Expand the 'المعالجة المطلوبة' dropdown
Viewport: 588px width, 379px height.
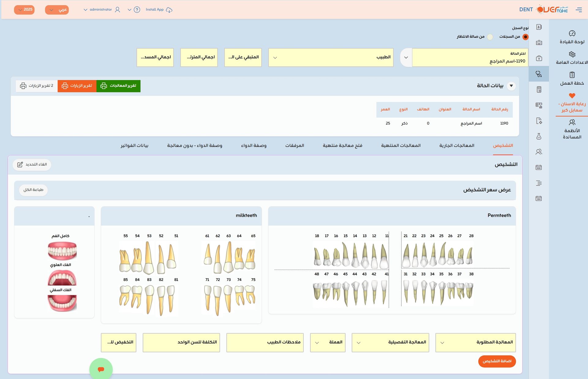(475, 342)
